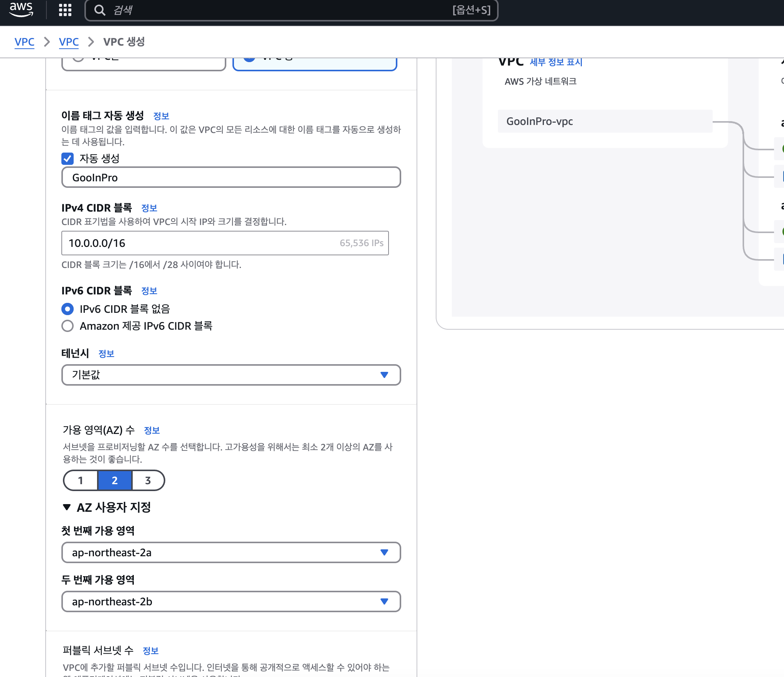
Task: Open the 정보 link next to 퍼블릭 서브넷 수
Action: [150, 651]
